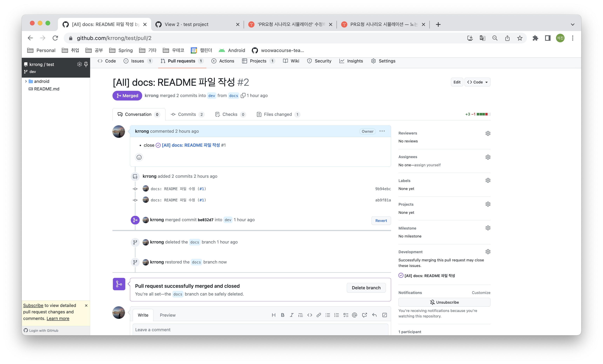The height and width of the screenshot is (364, 603).
Task: Open browser extensions puzzle icon
Action: coord(535,38)
